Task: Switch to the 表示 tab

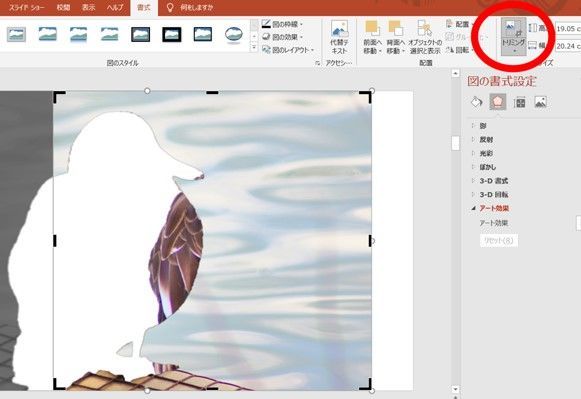Action: pyautogui.click(x=89, y=7)
